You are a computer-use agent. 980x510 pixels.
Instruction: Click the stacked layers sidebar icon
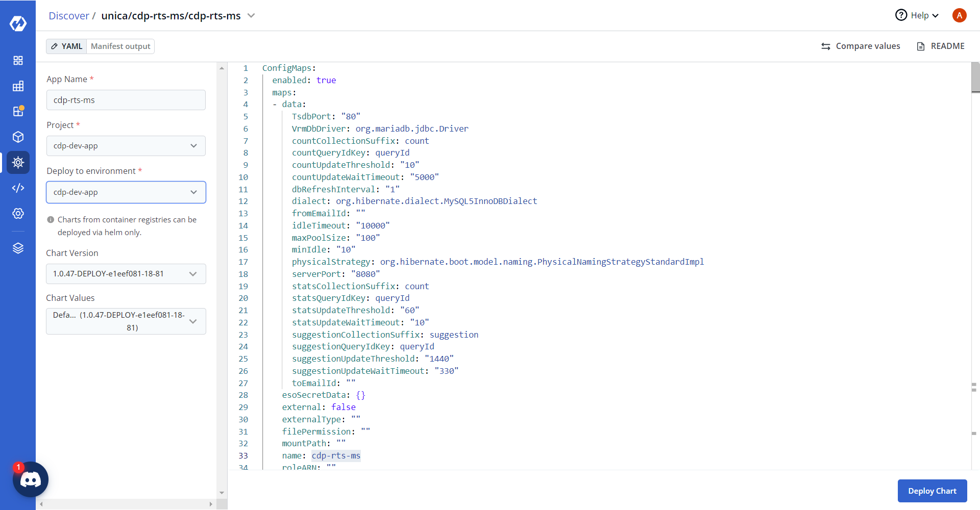[18, 248]
